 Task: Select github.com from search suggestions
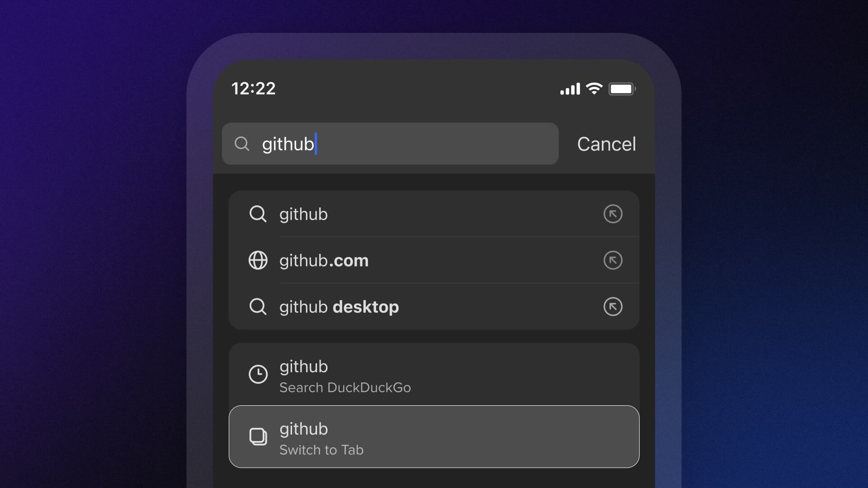(434, 260)
